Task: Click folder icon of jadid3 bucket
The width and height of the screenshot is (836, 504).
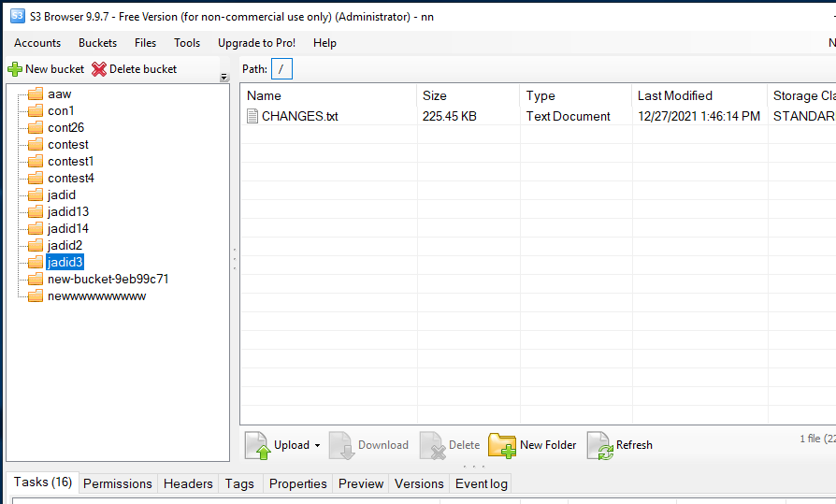Action: point(36,262)
